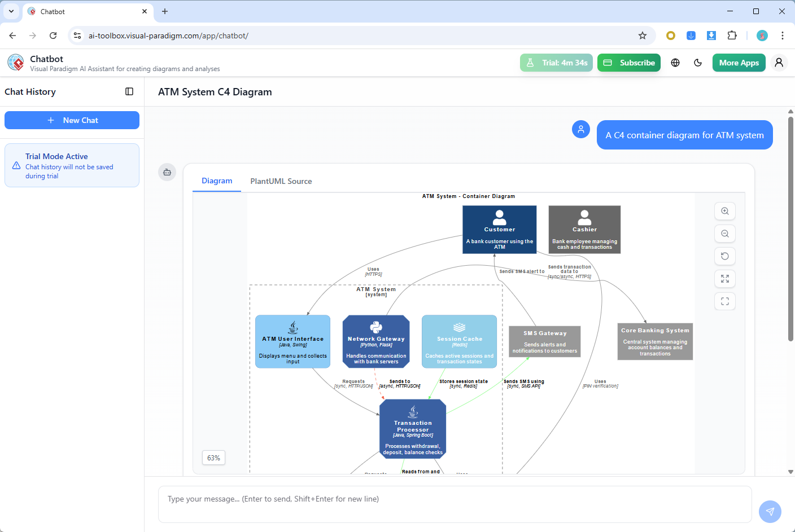Image resolution: width=795 pixels, height=532 pixels.
Task: Click the chatbot robot avatar
Action: 167,172
